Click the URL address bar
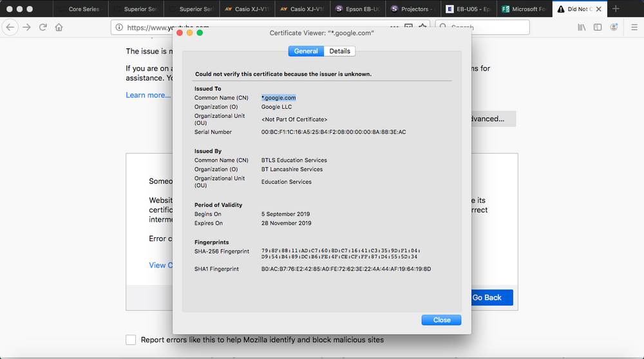The width and height of the screenshot is (644, 359). coord(270,27)
